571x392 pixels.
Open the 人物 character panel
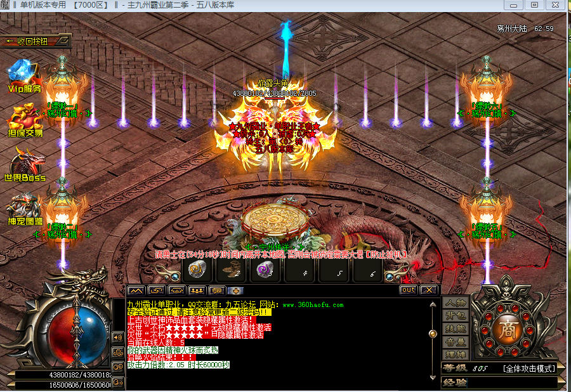(x=456, y=303)
